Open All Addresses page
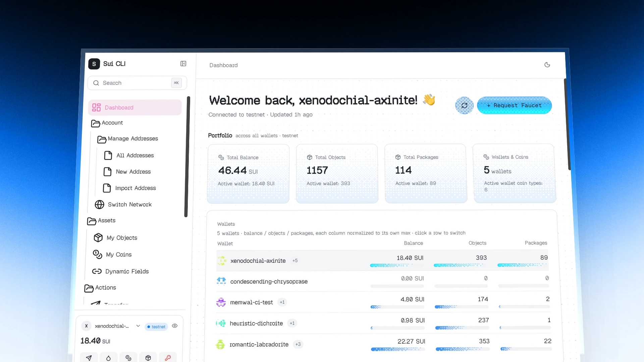 coord(129,156)
